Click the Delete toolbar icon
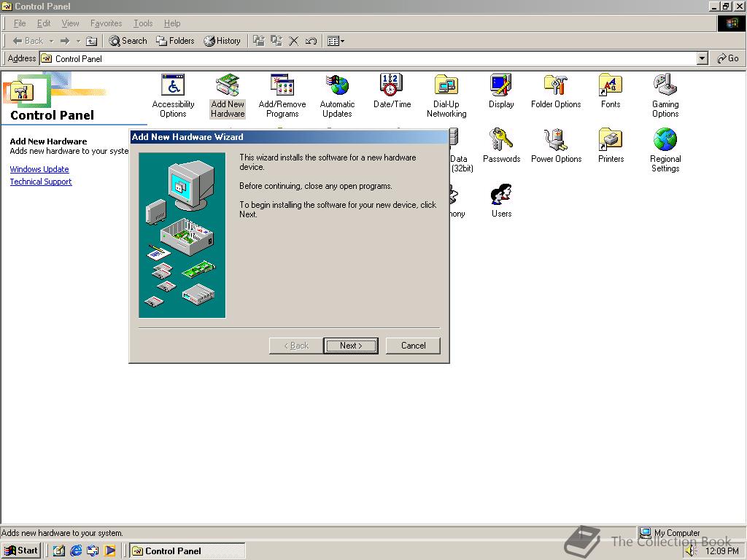Viewport: 747px width, 560px height. (293, 41)
